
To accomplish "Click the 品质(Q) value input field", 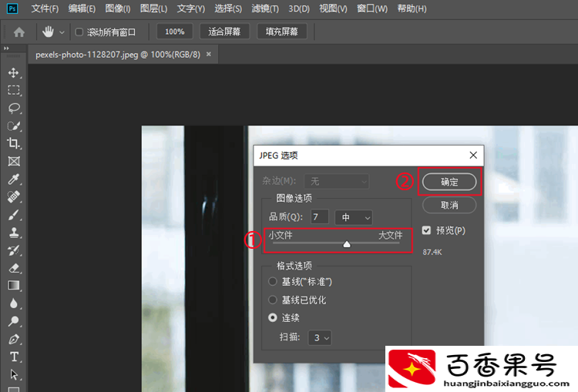I will [319, 217].
